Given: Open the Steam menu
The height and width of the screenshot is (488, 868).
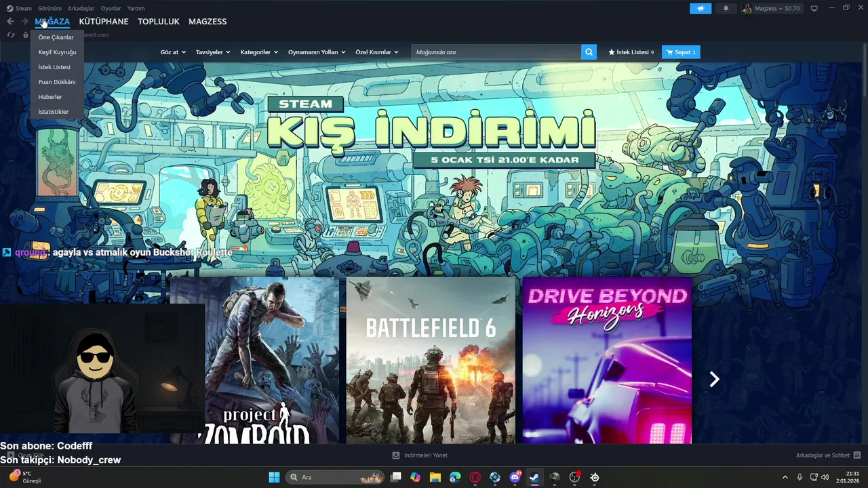Looking at the screenshot, I should (x=19, y=8).
